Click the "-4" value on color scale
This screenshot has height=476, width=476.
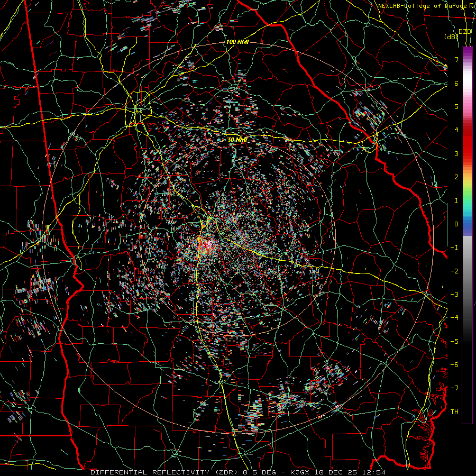(x=454, y=318)
